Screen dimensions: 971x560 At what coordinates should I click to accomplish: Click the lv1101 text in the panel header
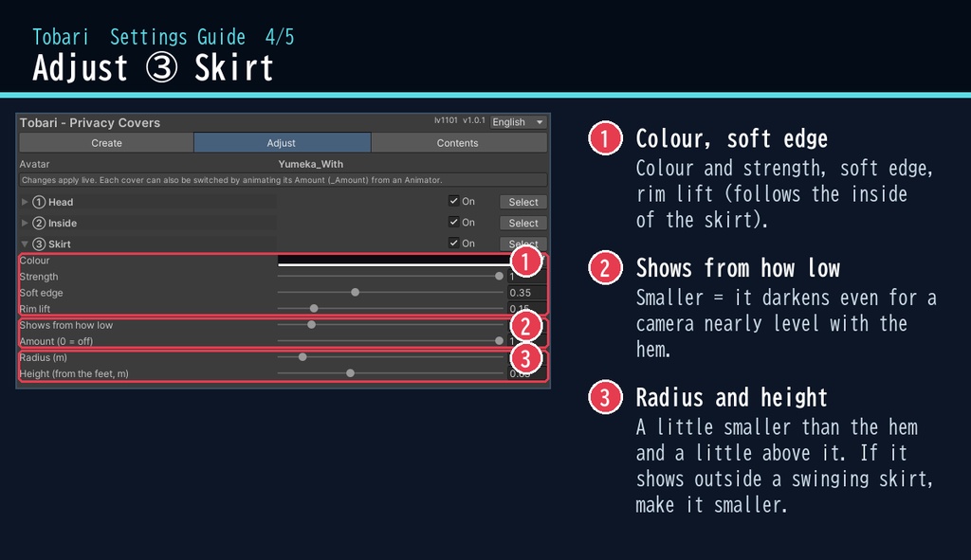446,120
